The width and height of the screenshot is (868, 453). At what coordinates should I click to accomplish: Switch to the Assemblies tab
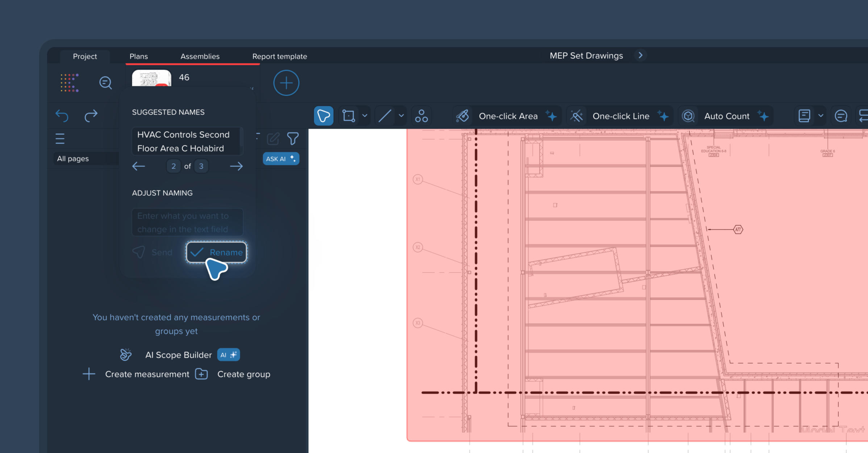click(x=200, y=56)
